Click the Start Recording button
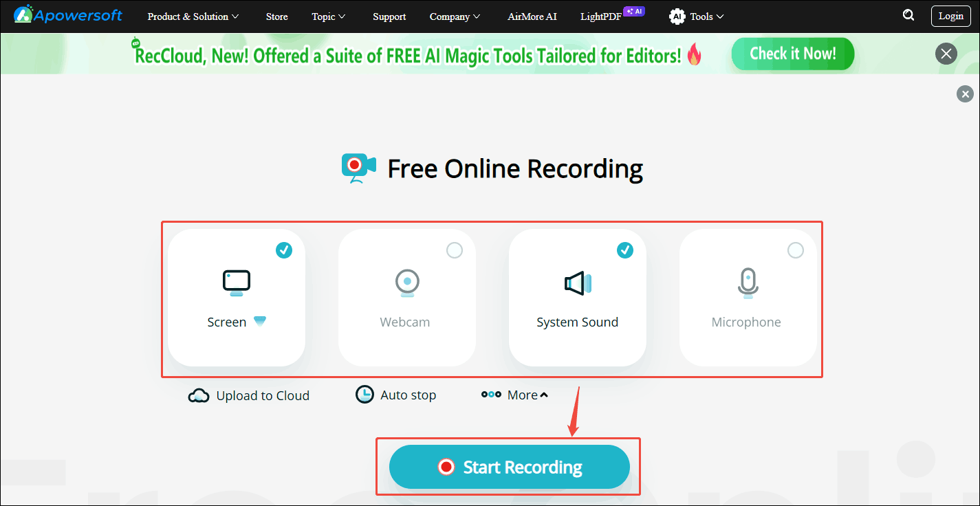 pos(509,467)
